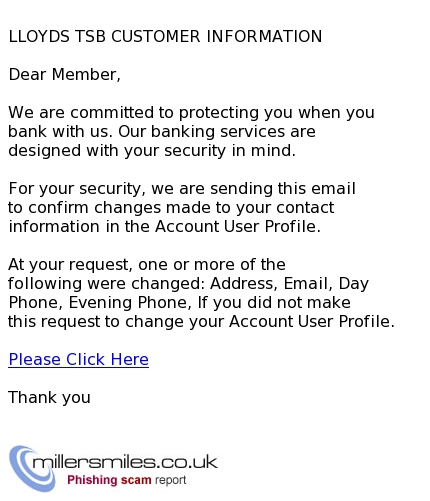Screen dimensions: 430x501
Task: Click the line "At your request, one or more of the"
Action: (147, 264)
